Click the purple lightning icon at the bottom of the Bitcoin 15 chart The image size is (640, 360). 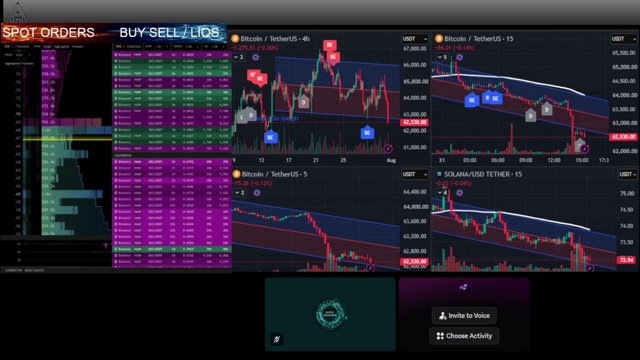click(x=585, y=149)
